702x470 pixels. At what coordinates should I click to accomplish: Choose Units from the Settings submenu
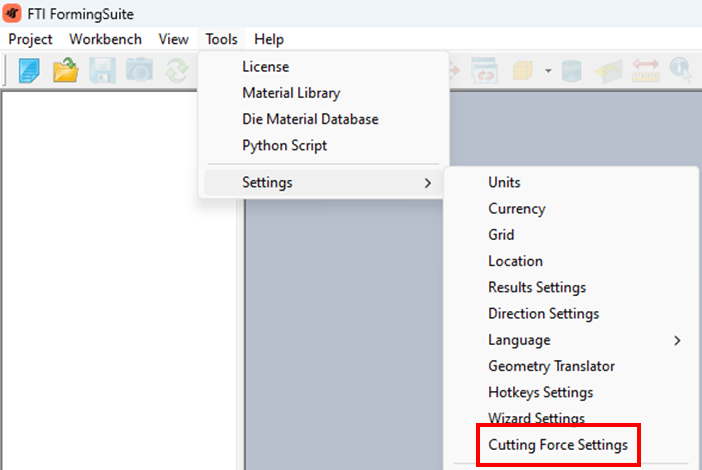tap(504, 182)
